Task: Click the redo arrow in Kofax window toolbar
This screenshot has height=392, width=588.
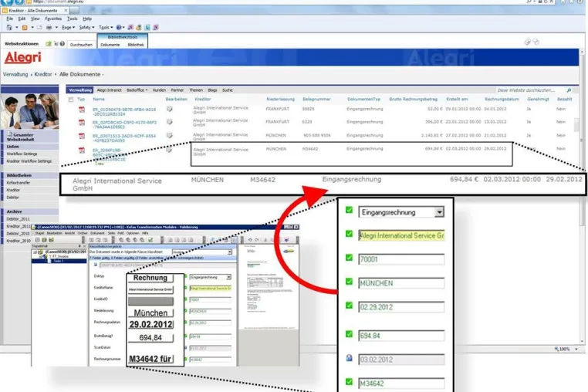Action: click(x=257, y=240)
